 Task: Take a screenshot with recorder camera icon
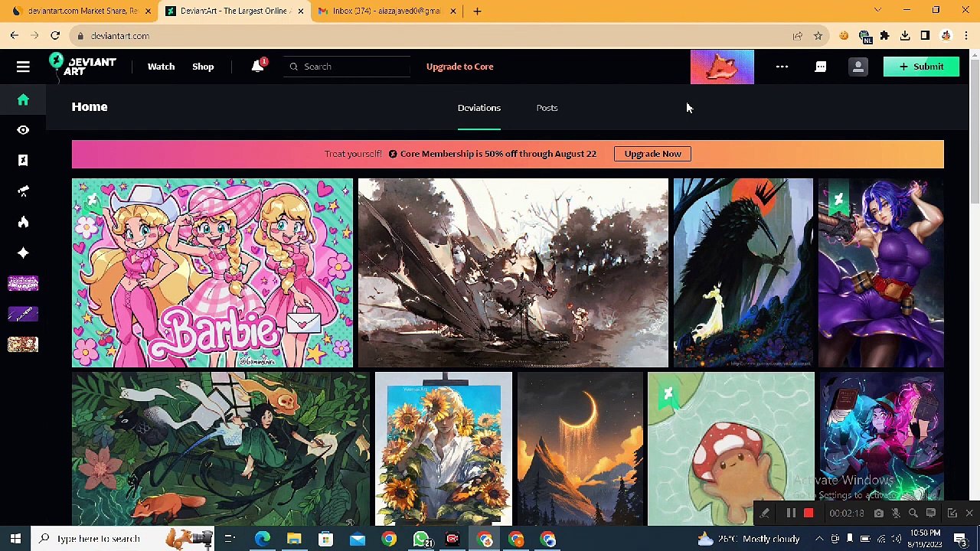click(x=878, y=514)
